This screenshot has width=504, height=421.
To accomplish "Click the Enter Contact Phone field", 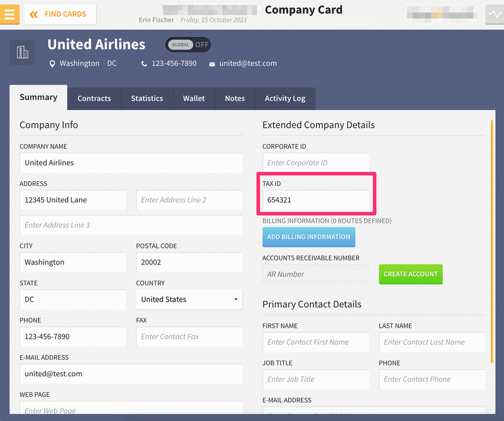I will click(x=432, y=379).
